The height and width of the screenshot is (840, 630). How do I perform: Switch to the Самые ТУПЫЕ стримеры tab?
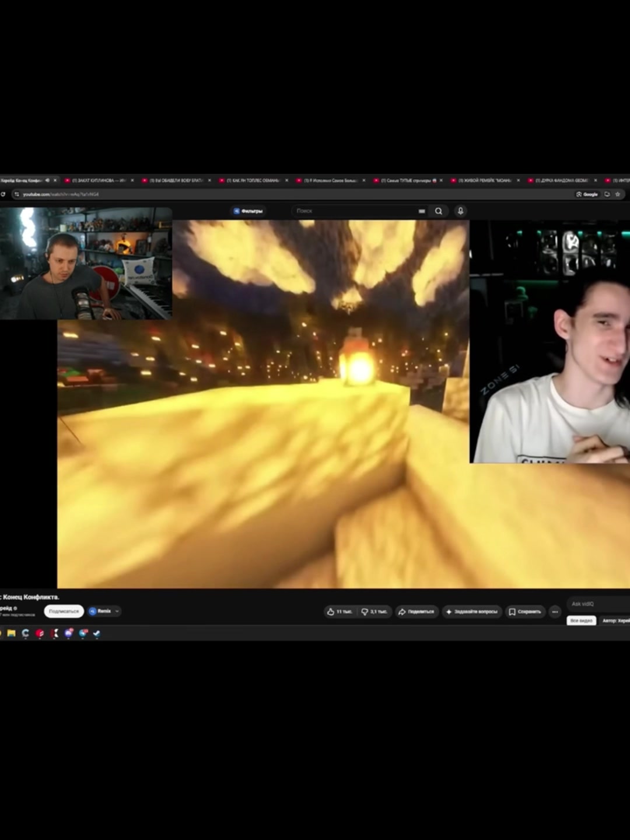(x=407, y=181)
